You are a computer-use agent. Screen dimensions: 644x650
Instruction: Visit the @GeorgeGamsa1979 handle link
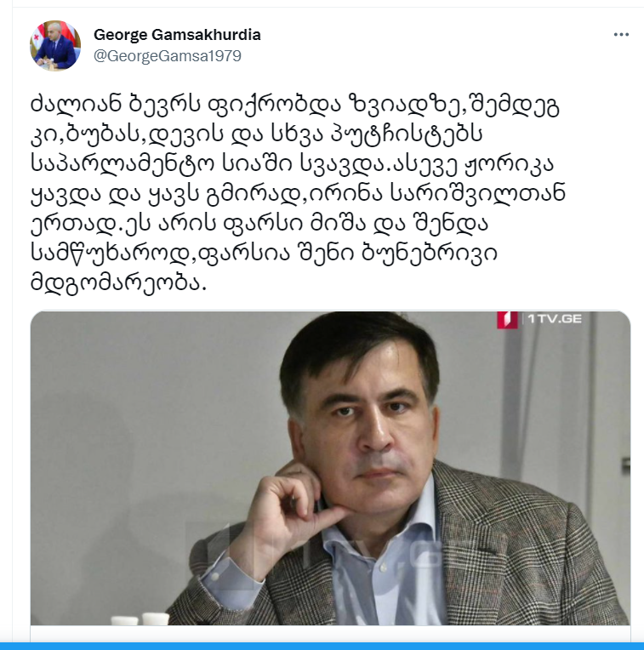pyautogui.click(x=168, y=56)
